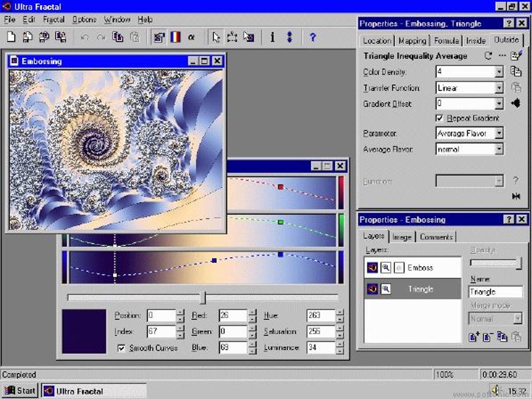Open the Gradient editor striped icon

click(x=175, y=37)
